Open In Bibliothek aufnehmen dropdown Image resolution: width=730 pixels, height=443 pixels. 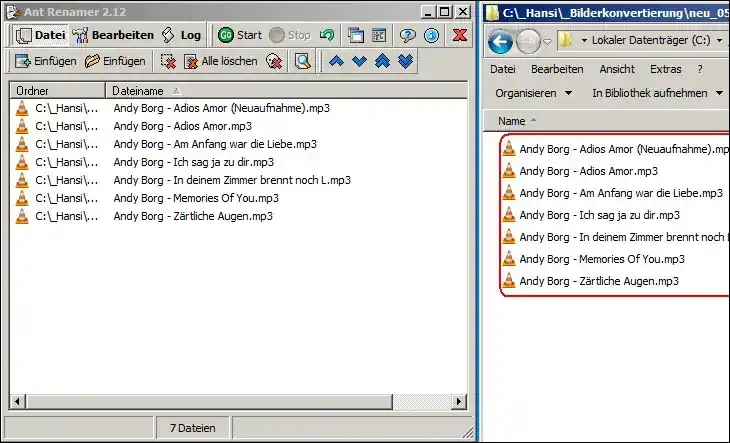(x=657, y=93)
